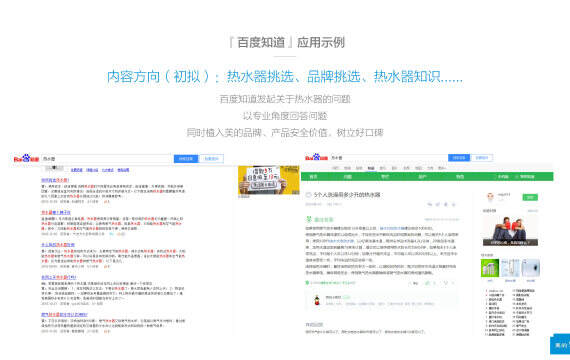Click the Baidu logo in the left search page
The image size is (570, 360).
click(x=26, y=159)
